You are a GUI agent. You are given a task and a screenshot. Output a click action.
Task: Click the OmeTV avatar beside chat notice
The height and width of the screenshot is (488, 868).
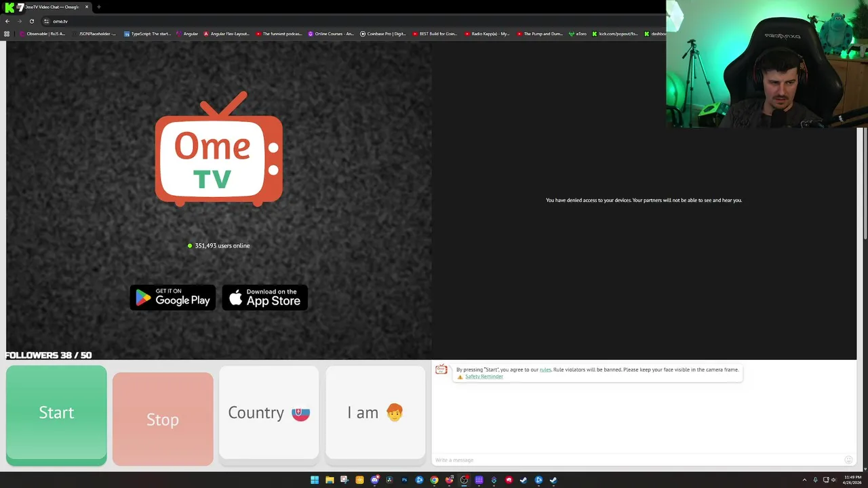(x=441, y=369)
